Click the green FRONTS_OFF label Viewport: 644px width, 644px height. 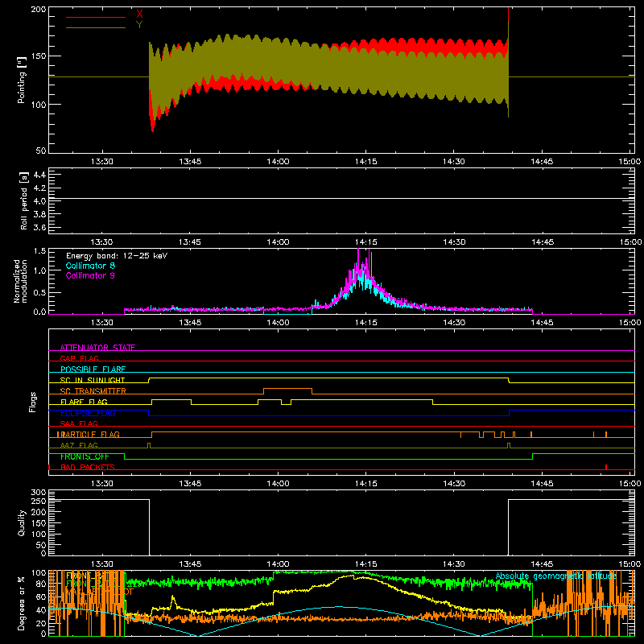tap(85, 456)
